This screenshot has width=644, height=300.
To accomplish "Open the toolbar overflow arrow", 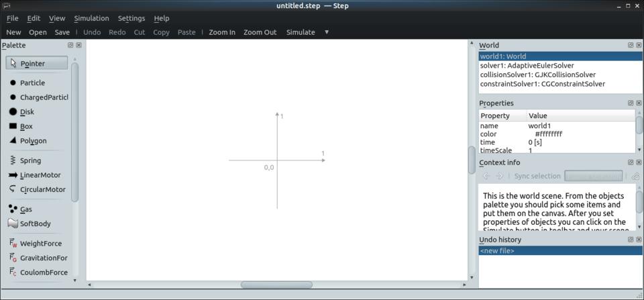I will click(327, 32).
